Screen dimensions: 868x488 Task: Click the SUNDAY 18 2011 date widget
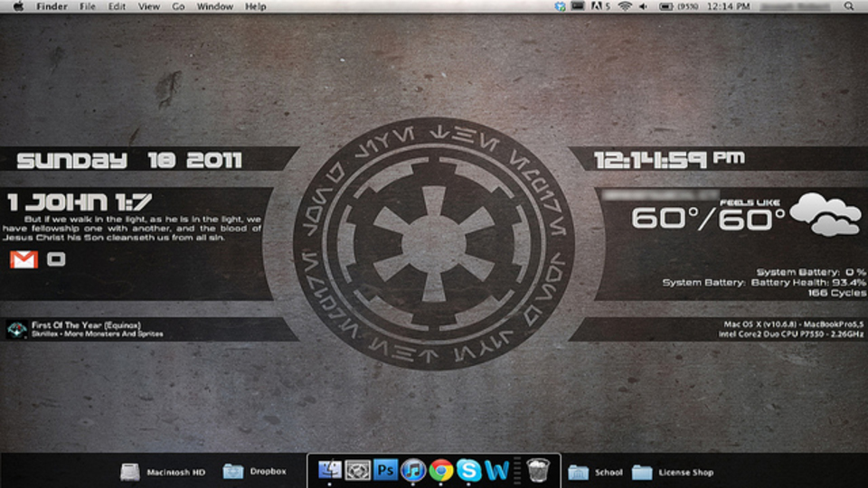129,161
